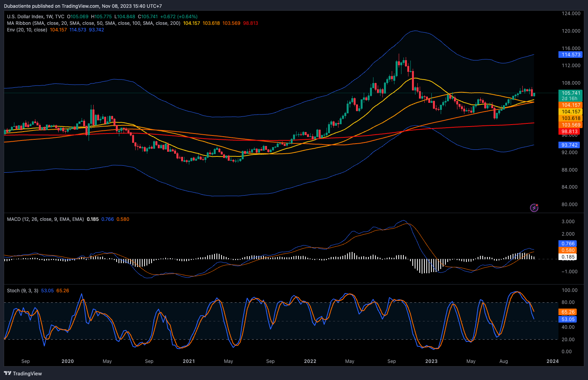
Task: Select the blue 0.766 MACD axis label
Action: [568, 244]
